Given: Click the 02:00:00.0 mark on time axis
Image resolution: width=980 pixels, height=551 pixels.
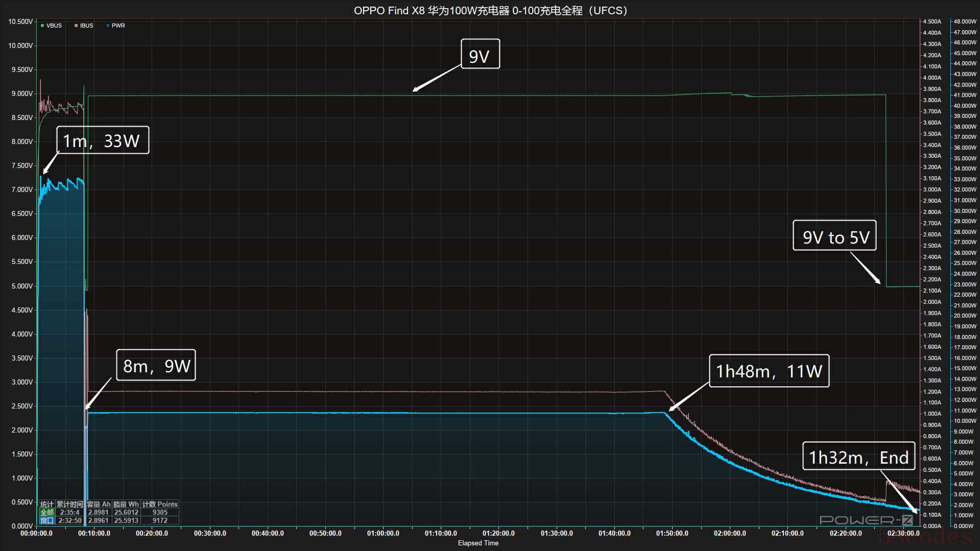Looking at the screenshot, I should [x=730, y=533].
